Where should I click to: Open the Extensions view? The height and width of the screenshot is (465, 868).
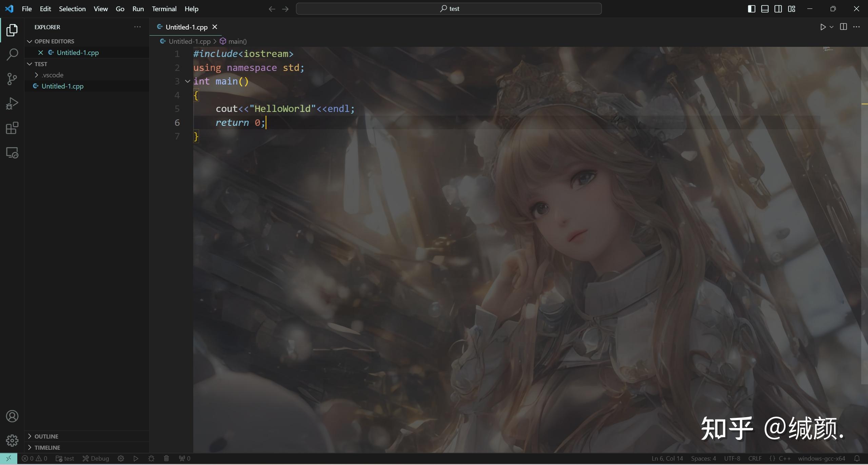(12, 128)
